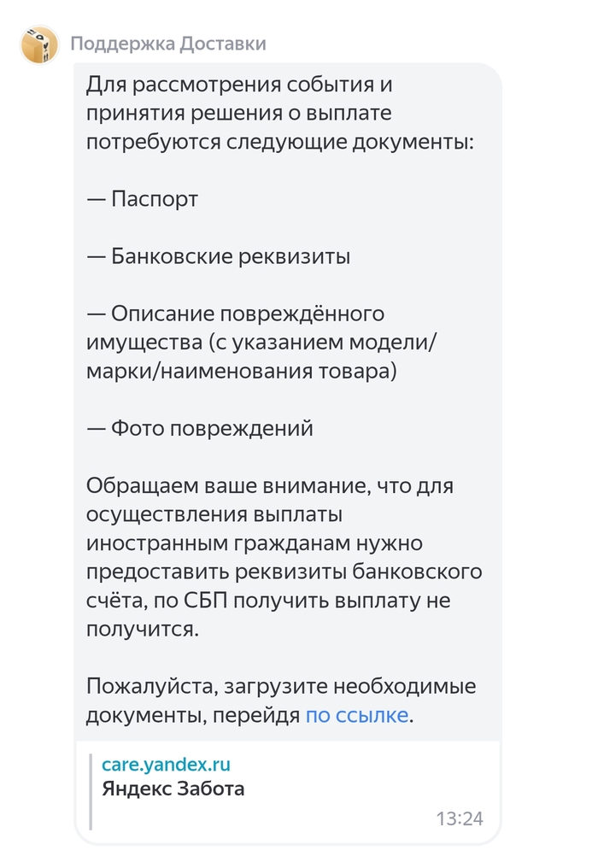Screen dimensions: 598x868
Task: Follow the 'по ссылке' hyperlink
Action: coord(356,715)
